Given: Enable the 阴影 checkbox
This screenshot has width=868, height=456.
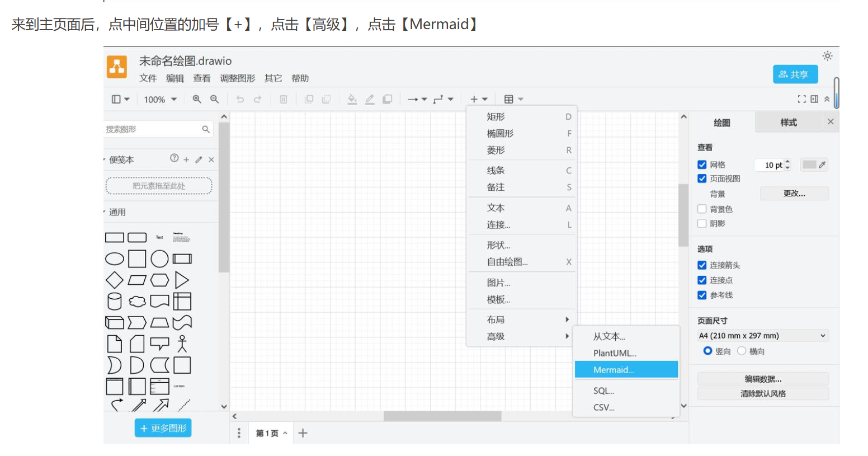Looking at the screenshot, I should click(x=702, y=223).
